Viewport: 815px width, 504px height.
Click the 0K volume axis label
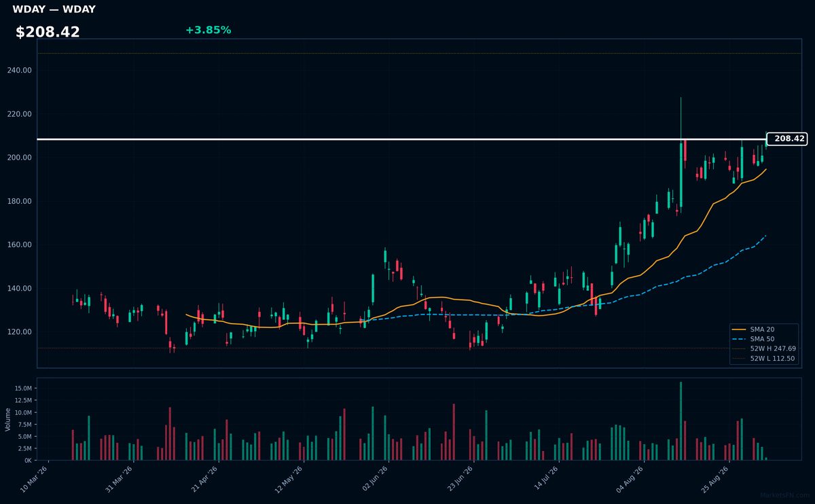(28, 461)
